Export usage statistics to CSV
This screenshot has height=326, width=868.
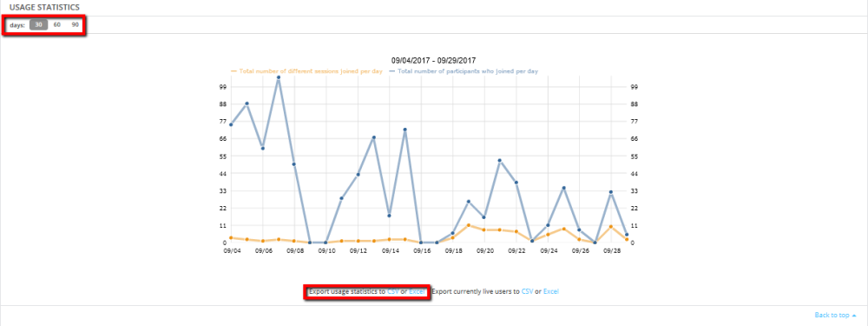tap(393, 291)
